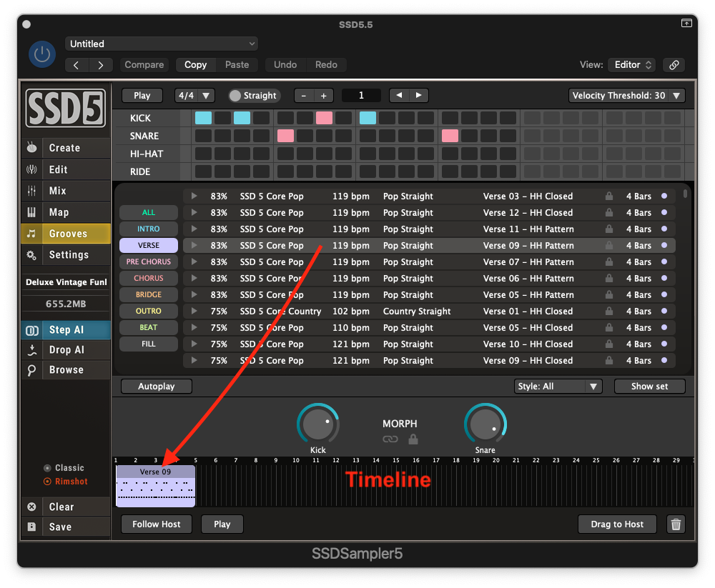Select the INTRO groove category
715x588 pixels.
[x=149, y=229]
